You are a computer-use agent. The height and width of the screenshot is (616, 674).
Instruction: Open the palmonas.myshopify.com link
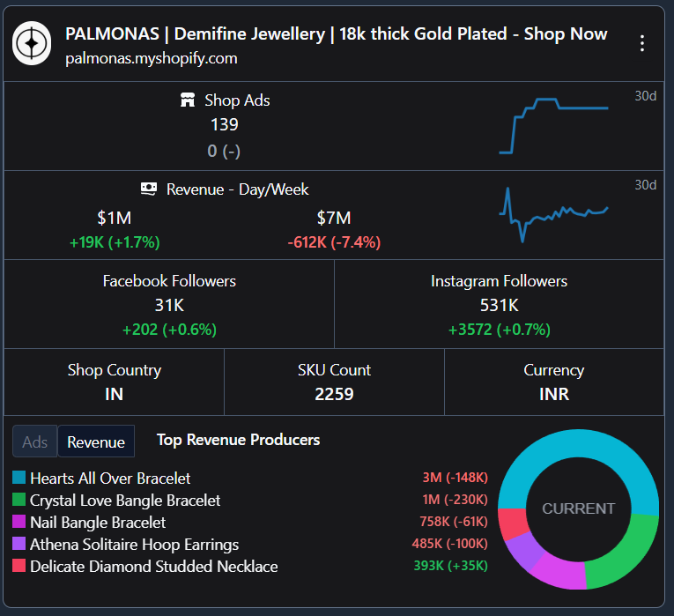152,58
